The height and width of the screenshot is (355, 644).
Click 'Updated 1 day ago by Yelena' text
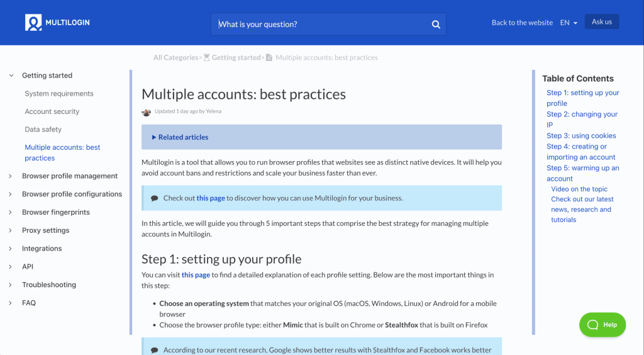coord(187,111)
